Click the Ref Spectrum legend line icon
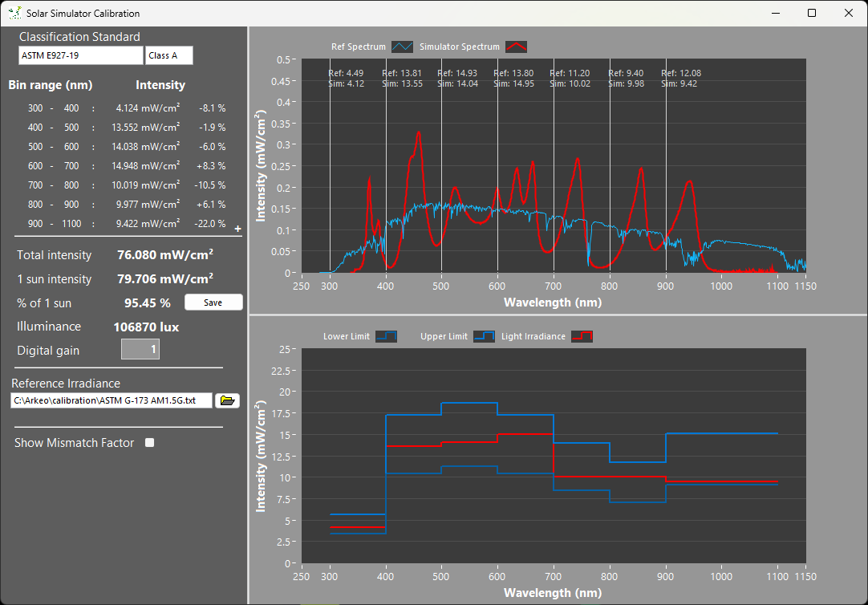Image resolution: width=868 pixels, height=605 pixels. 402,47
